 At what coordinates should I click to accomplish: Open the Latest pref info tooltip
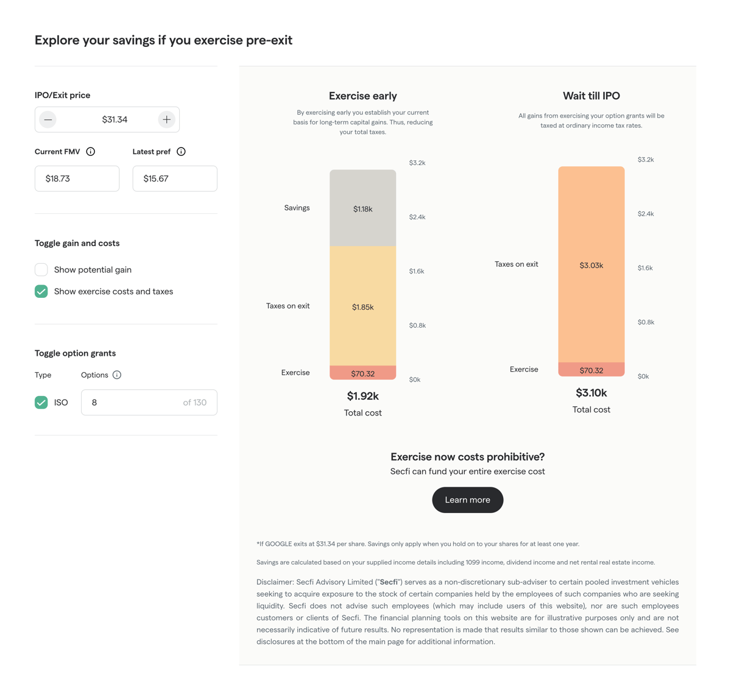tap(181, 152)
